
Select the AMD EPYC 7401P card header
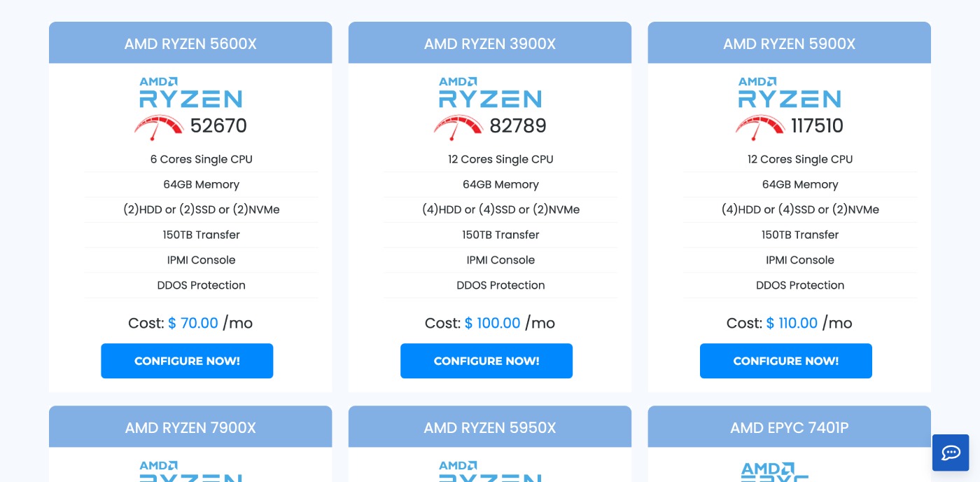click(789, 427)
